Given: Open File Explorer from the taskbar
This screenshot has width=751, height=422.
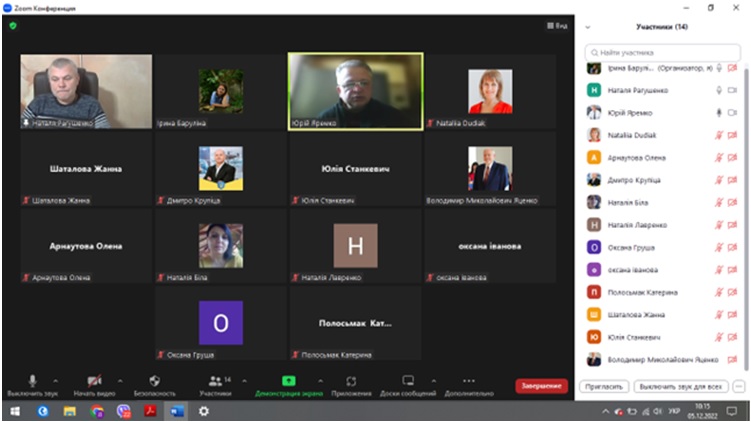Looking at the screenshot, I should coord(69,411).
